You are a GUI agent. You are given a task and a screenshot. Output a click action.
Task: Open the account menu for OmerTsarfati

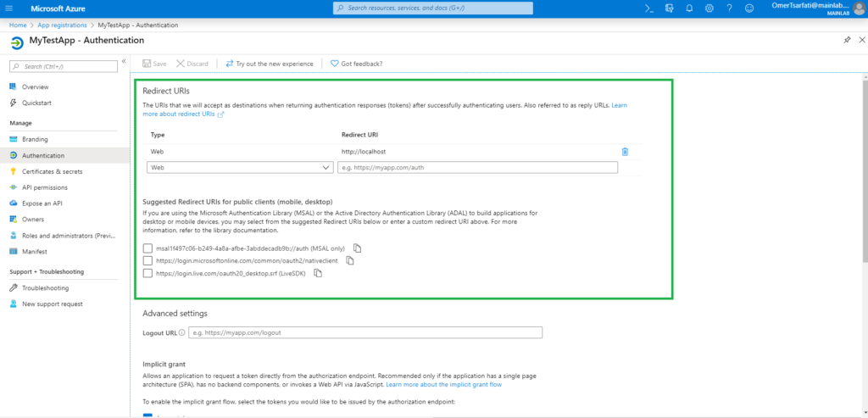tap(818, 8)
